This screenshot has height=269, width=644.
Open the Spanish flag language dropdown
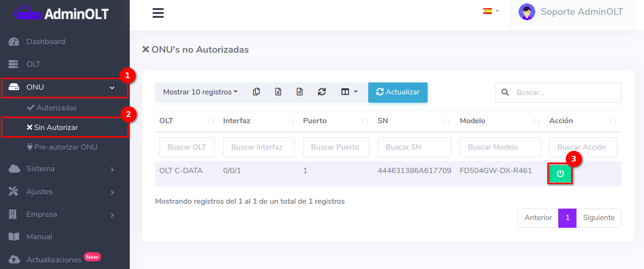(x=491, y=11)
